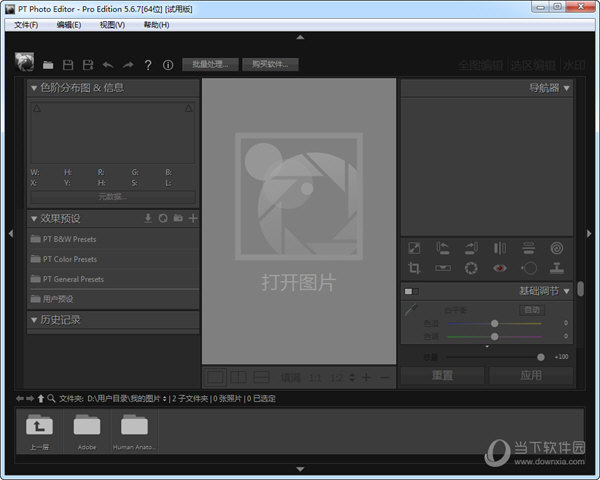The height and width of the screenshot is (480, 600).
Task: Collapse the 色阶分布图 & 信息 panel
Action: click(34, 88)
